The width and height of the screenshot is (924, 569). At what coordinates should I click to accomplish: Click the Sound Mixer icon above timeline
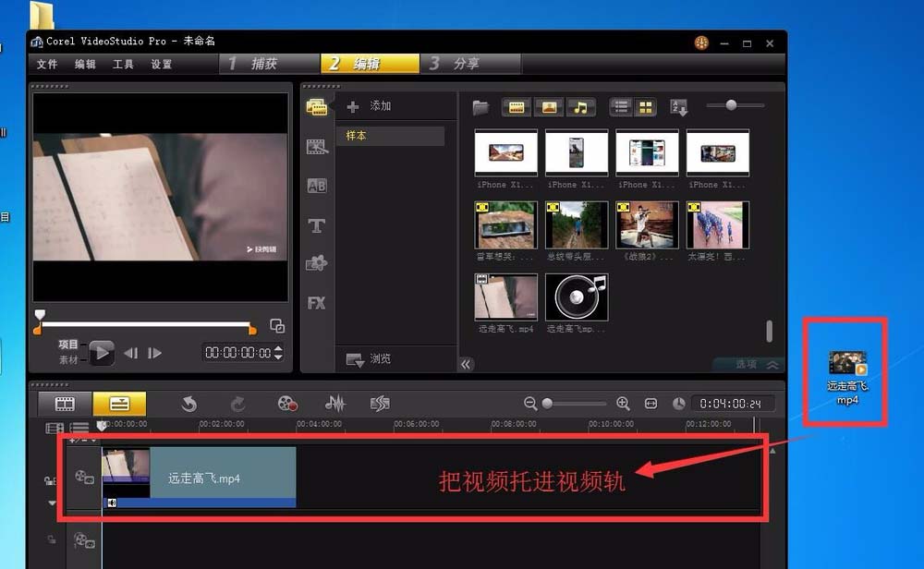pos(334,404)
